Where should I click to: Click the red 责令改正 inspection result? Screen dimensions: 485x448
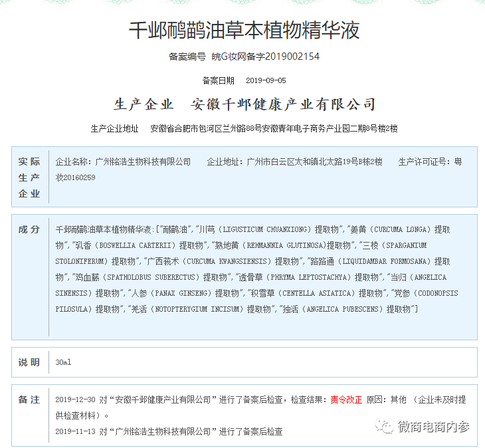click(x=346, y=399)
